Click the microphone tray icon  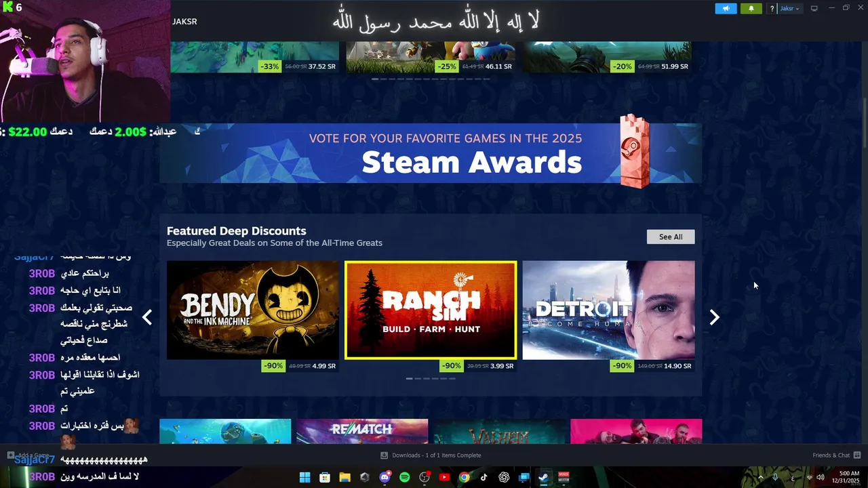pyautogui.click(x=775, y=477)
